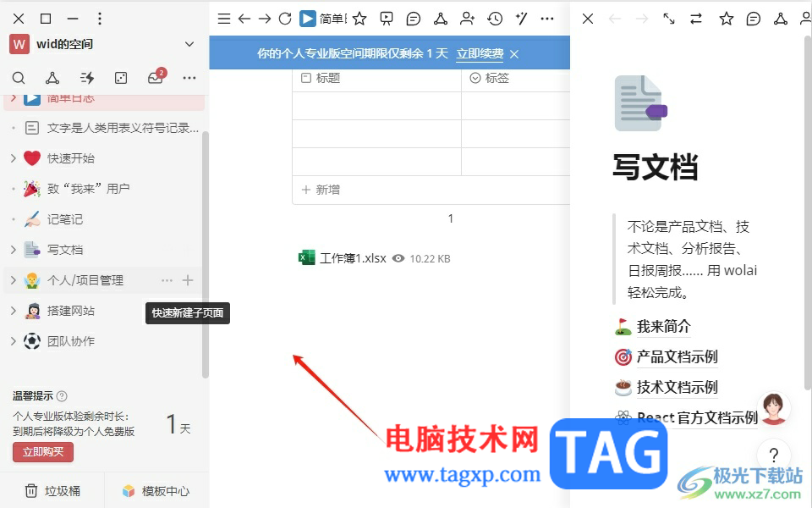
Task: Expand the 快速开始 tree item
Action: coord(14,158)
